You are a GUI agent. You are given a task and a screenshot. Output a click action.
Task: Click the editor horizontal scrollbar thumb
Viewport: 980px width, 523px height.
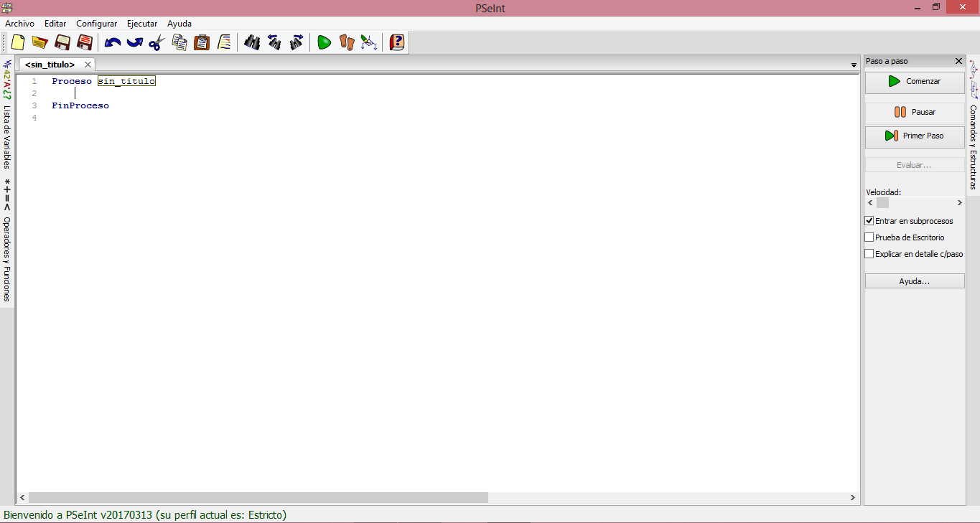pyautogui.click(x=258, y=497)
